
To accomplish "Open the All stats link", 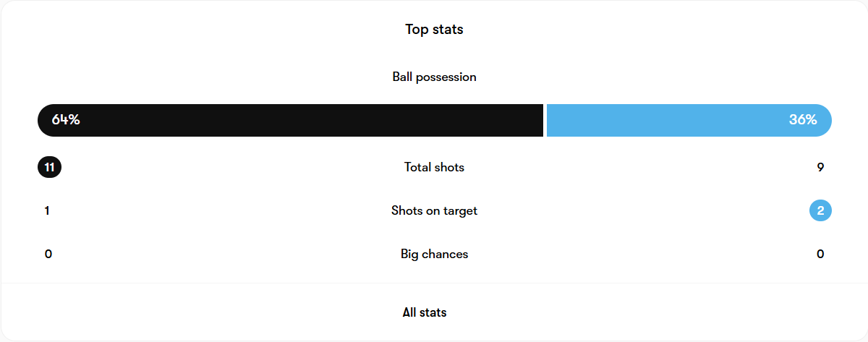I will (425, 312).
